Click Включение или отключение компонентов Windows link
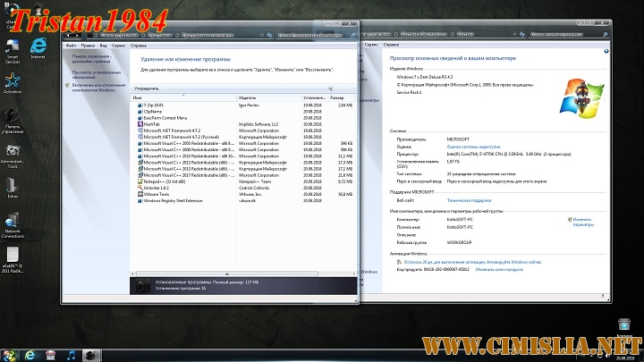The width and height of the screenshot is (644, 362). [93, 88]
